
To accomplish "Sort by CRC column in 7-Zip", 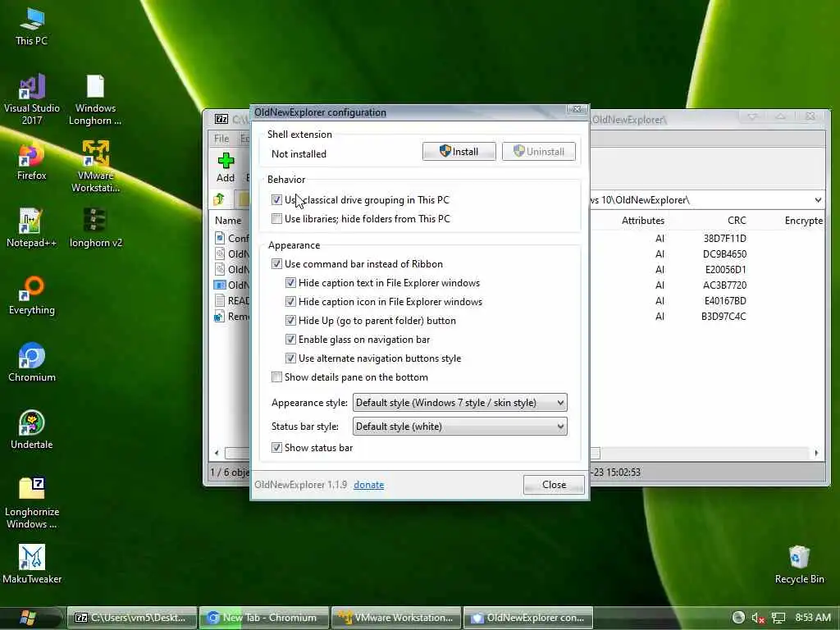I will 736,220.
